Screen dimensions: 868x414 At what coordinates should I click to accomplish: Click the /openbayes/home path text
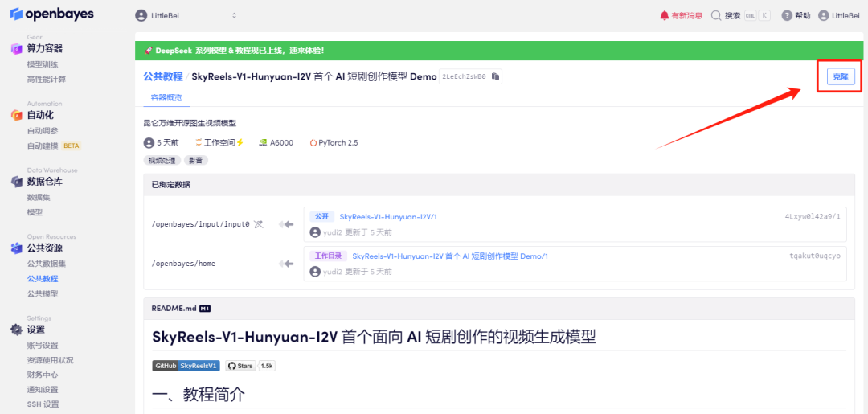(183, 264)
